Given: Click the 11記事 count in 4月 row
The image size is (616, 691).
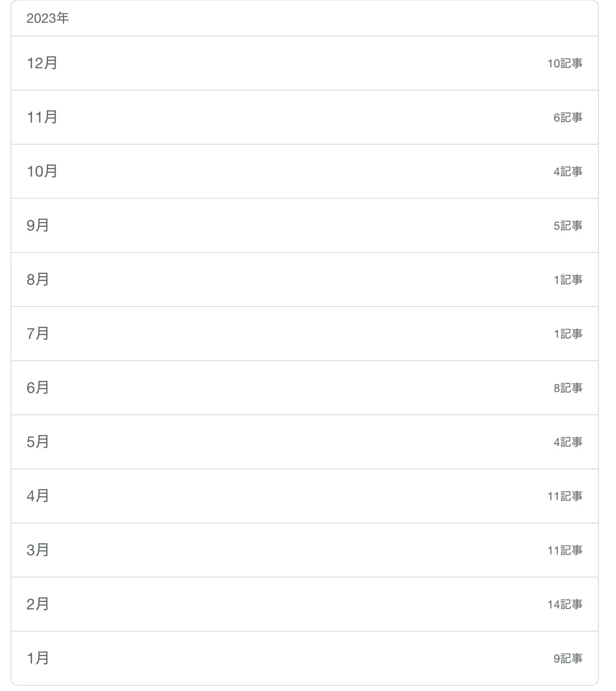Looking at the screenshot, I should (565, 496).
